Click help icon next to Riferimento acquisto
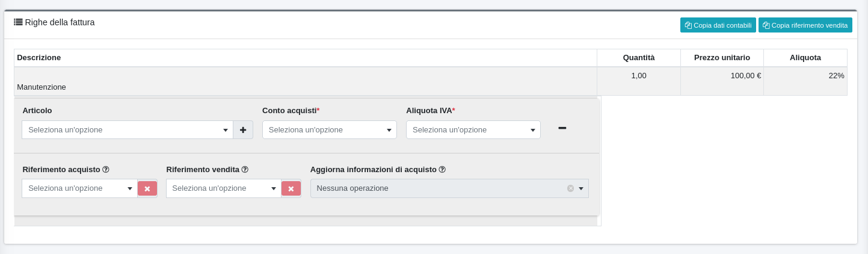Image resolution: width=868 pixels, height=254 pixels. (x=106, y=170)
